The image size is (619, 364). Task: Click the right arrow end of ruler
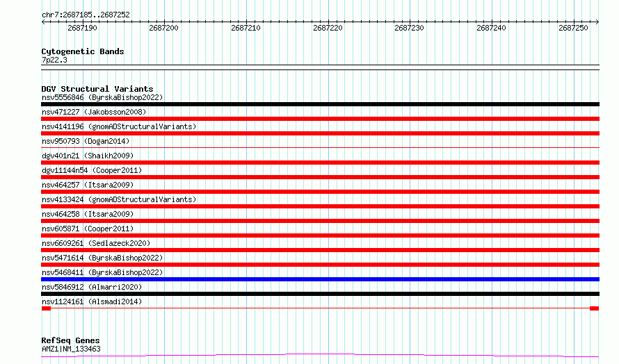(x=597, y=22)
